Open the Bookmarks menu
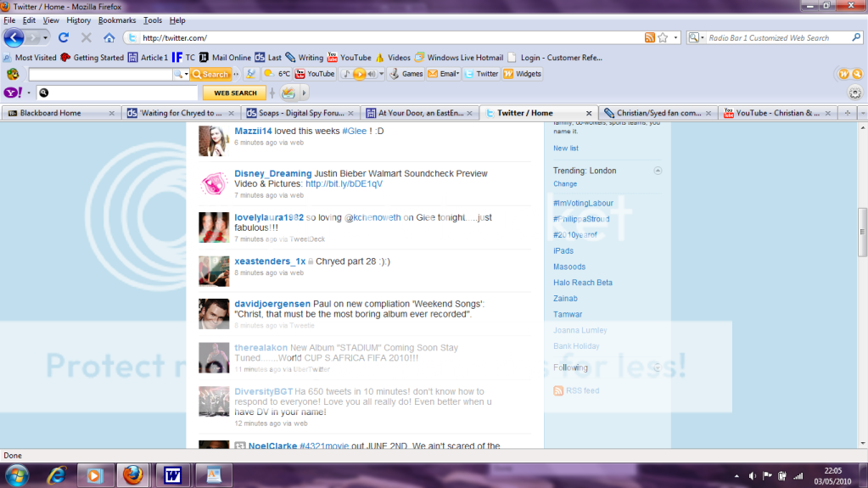Image resolution: width=868 pixels, height=488 pixels. [115, 20]
